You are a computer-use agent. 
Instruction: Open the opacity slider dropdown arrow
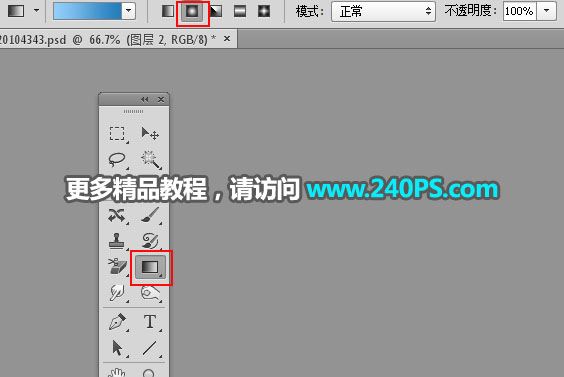(x=546, y=11)
